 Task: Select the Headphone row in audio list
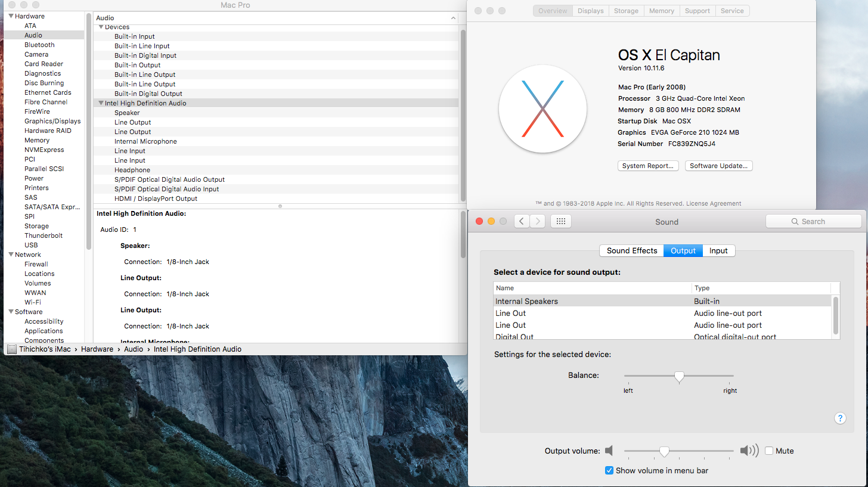tap(277, 170)
